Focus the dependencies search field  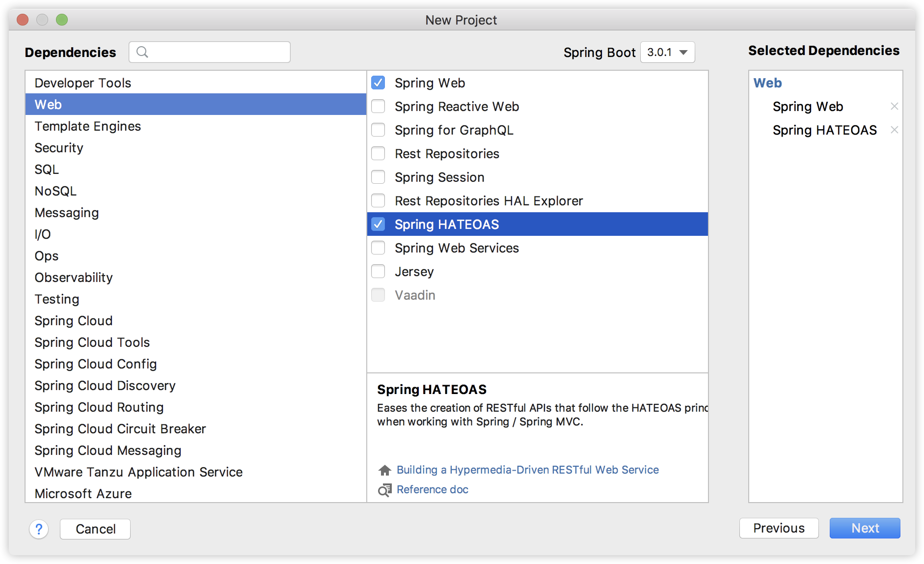click(216, 52)
